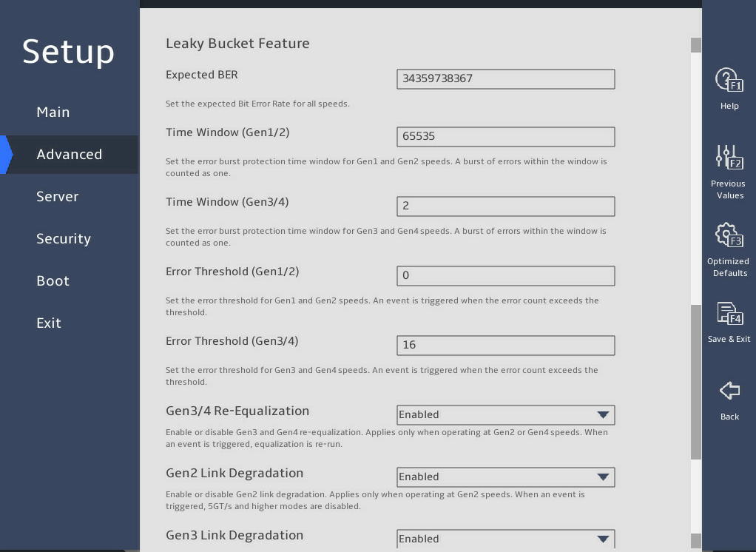This screenshot has width=756, height=552.
Task: Click the 'Set the expected Bit Error Rate' description
Action: [257, 104]
